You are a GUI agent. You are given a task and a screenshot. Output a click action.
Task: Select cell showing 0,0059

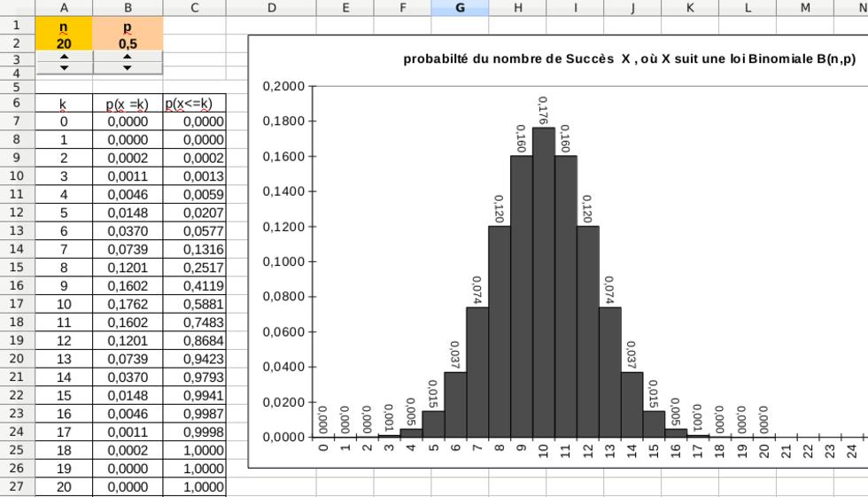(194, 195)
